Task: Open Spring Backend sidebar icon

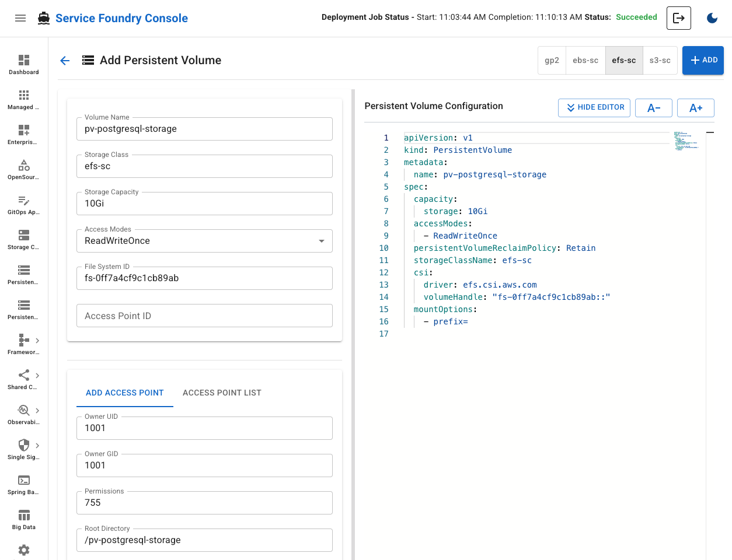Action: click(x=24, y=484)
